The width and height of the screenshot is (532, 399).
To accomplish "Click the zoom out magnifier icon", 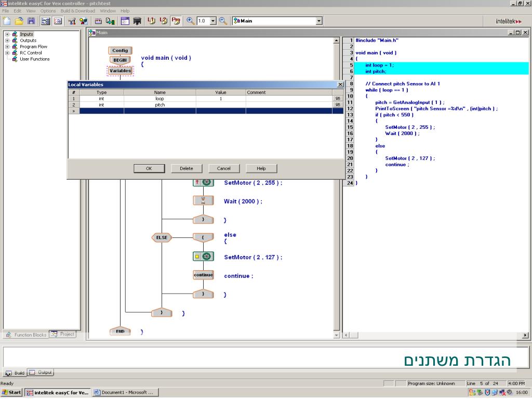I will tap(223, 21).
